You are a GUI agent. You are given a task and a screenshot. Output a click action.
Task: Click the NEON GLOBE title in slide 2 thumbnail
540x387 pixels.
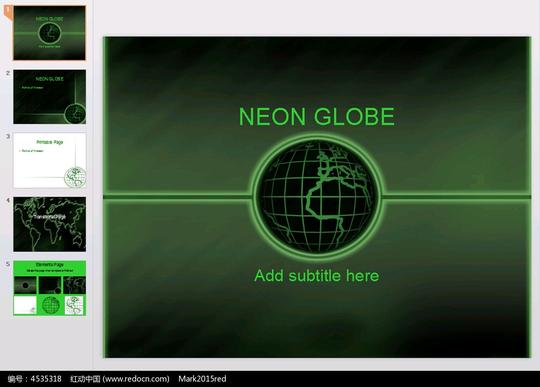(50, 79)
